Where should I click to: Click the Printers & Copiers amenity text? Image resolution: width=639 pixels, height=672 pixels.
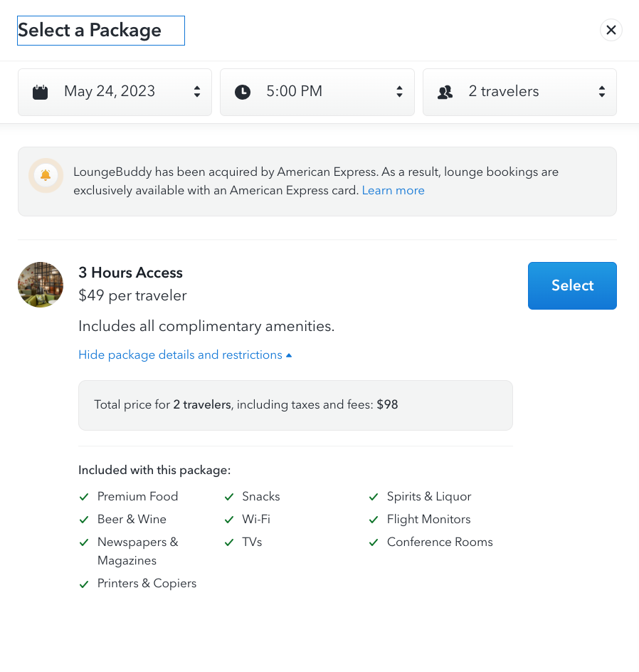point(147,583)
